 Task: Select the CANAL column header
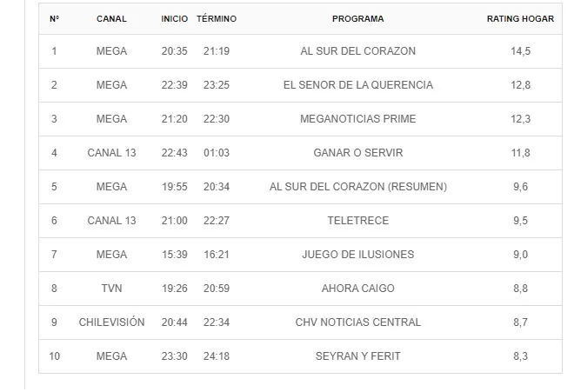[111, 18]
